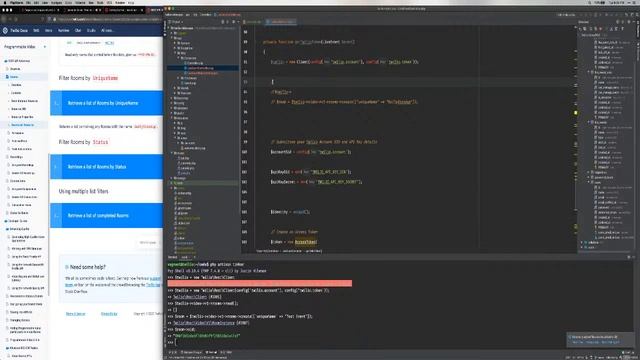Select the active editor tab
This screenshot has height=360, width=640.
(281, 22)
